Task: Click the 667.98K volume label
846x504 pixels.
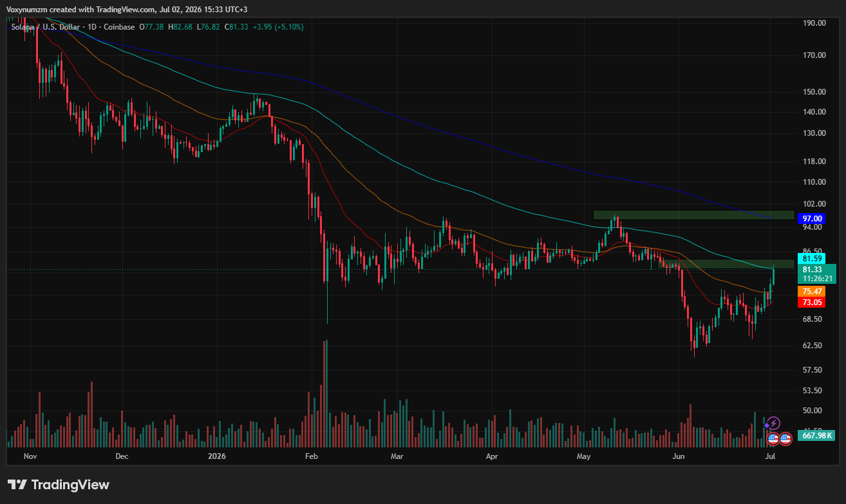Action: [x=816, y=436]
